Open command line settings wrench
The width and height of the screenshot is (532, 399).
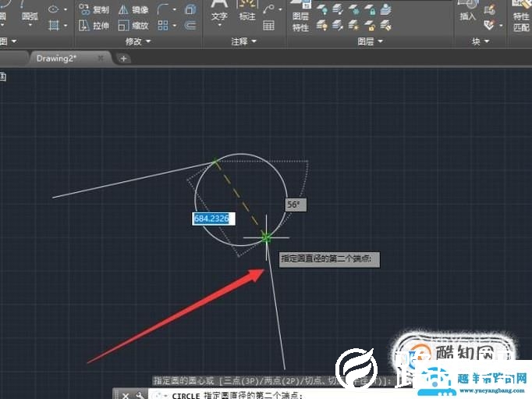(140, 395)
